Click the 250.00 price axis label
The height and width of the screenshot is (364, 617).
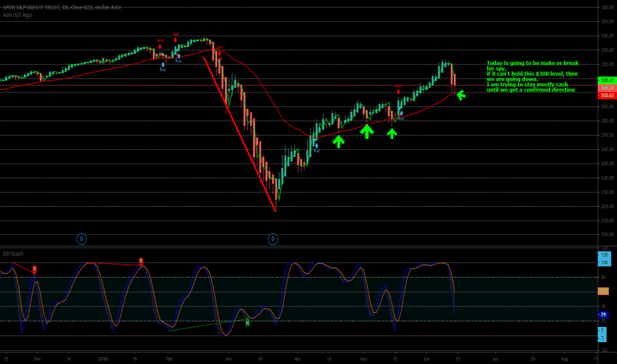pyautogui.click(x=607, y=163)
